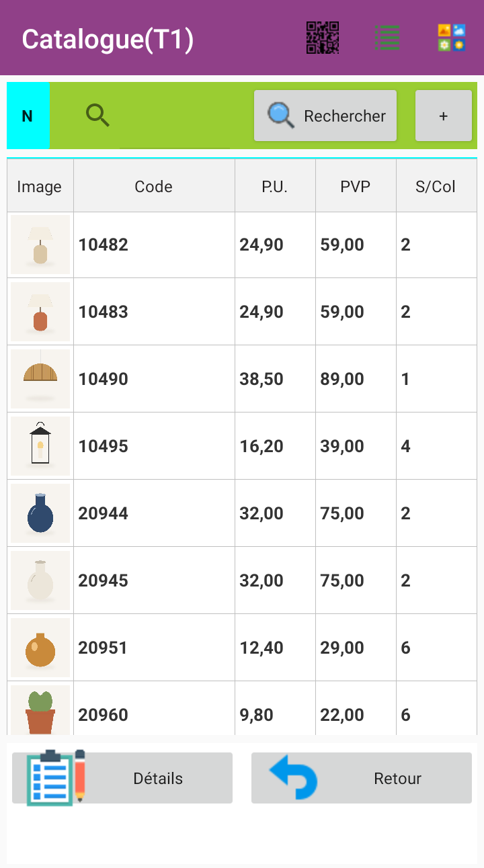484x868 pixels.
Task: Tap the green search magnifier icon
Action: click(x=97, y=116)
